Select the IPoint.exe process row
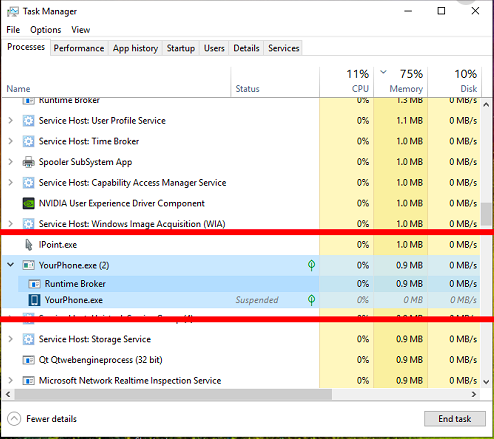Viewport: 494px width, 439px height. click(241, 245)
